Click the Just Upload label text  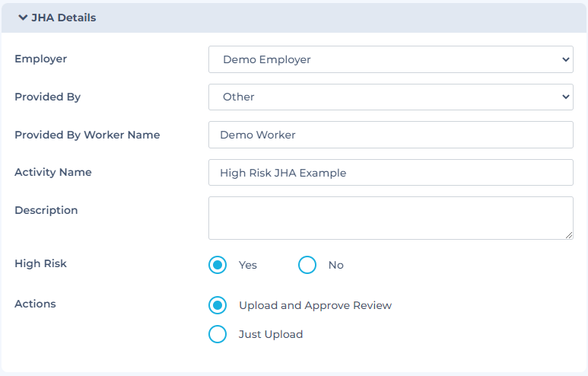(271, 334)
